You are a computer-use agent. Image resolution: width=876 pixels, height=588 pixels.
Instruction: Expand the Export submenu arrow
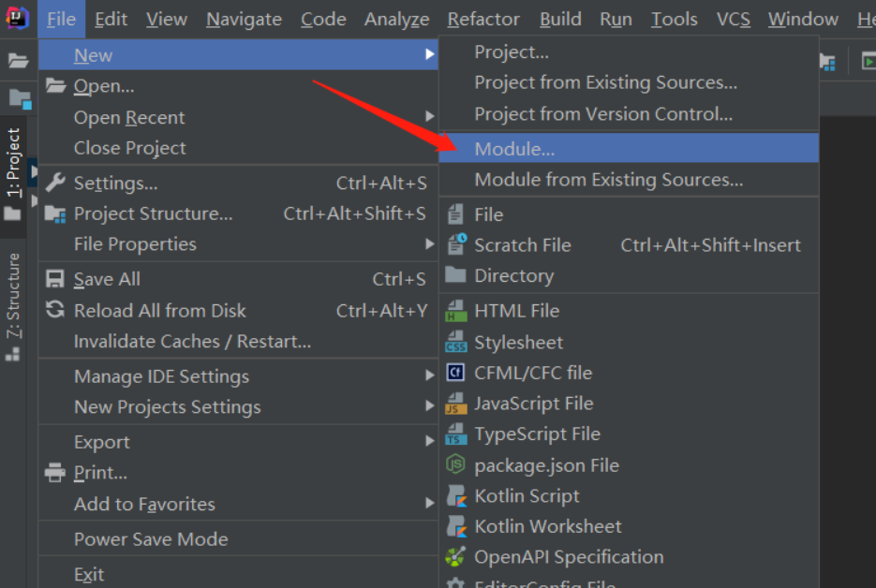click(429, 441)
